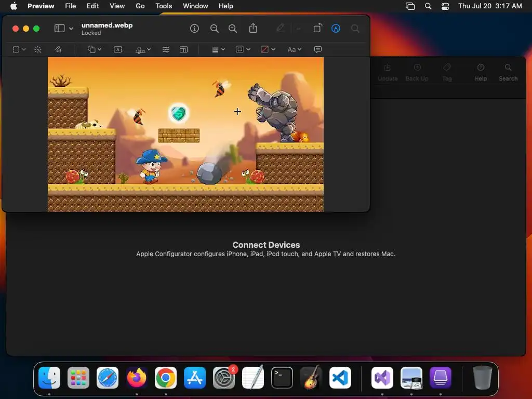This screenshot has height=399, width=532.
Task: Click the date and time clock
Action: pos(490,6)
